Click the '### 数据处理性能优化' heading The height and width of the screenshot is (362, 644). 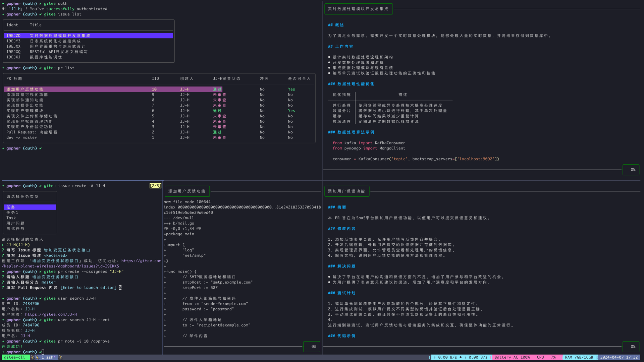[351, 84]
